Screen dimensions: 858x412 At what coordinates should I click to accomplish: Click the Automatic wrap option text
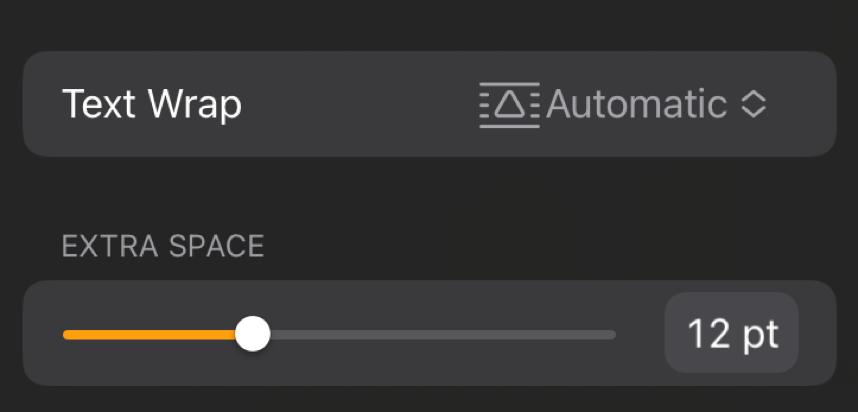[636, 104]
